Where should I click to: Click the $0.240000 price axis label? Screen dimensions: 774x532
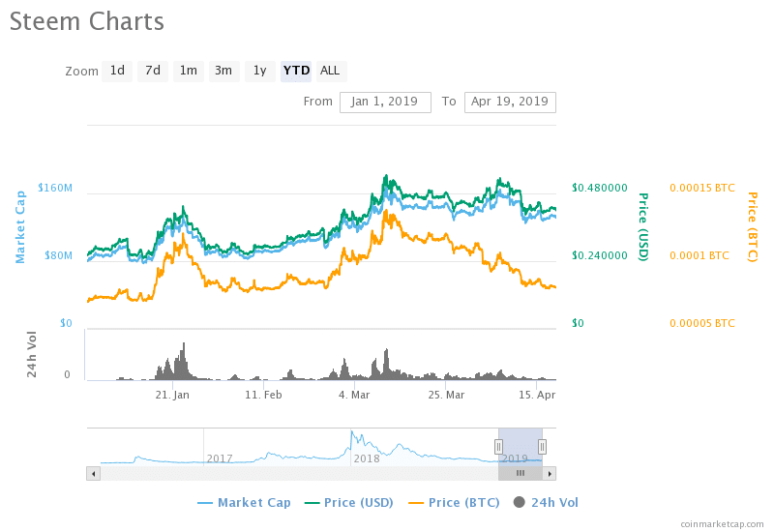600,255
